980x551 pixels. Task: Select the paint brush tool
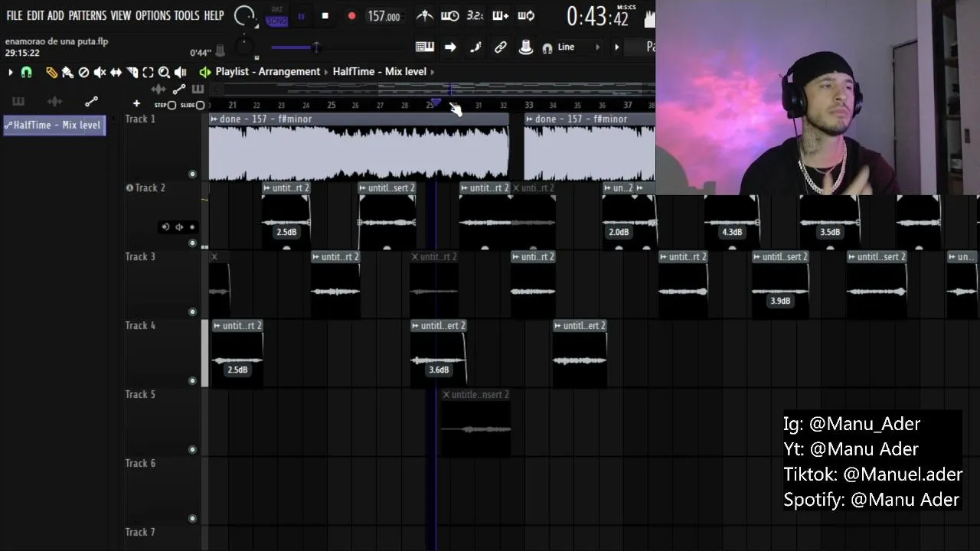[x=67, y=73]
